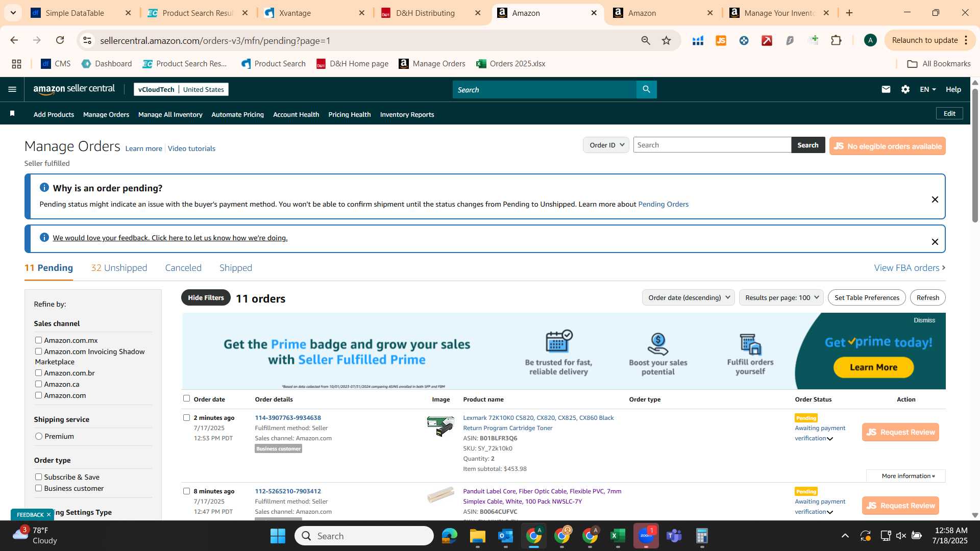
Task: Switch to the Canceled orders tab
Action: [x=183, y=268]
